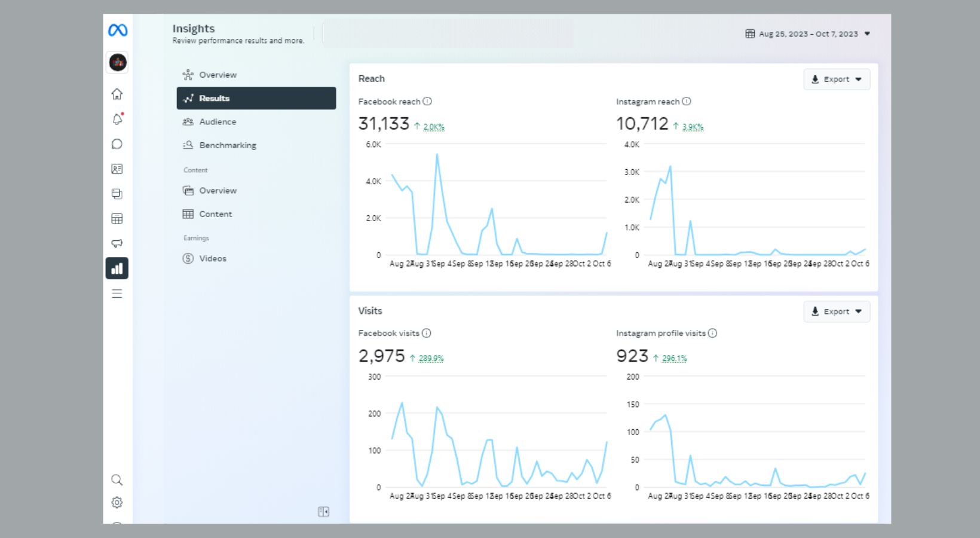
Task: Open the megaphone Ads icon
Action: (x=117, y=243)
